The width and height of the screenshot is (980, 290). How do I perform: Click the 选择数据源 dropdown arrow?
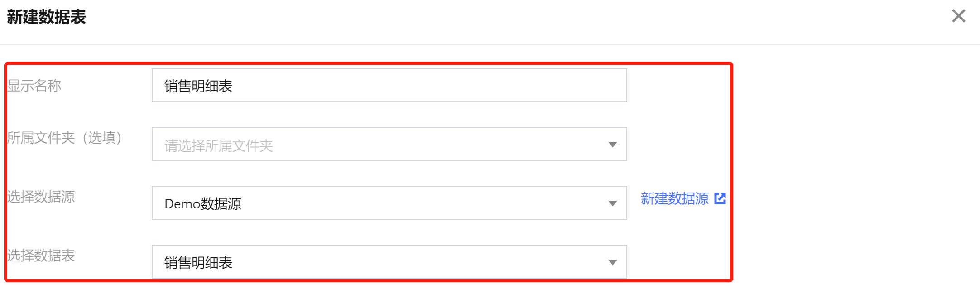612,203
